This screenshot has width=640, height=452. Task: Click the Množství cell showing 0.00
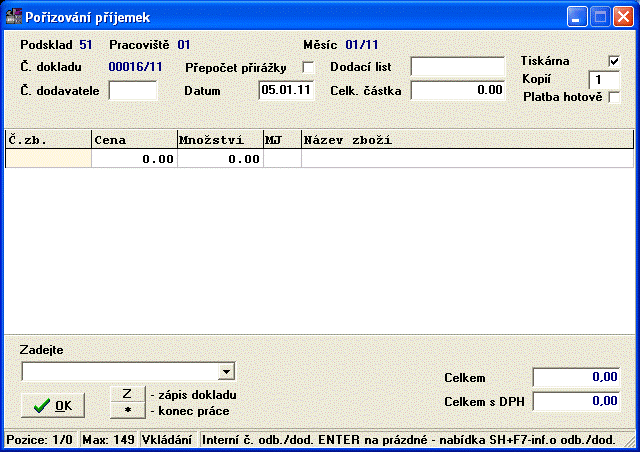[220, 159]
